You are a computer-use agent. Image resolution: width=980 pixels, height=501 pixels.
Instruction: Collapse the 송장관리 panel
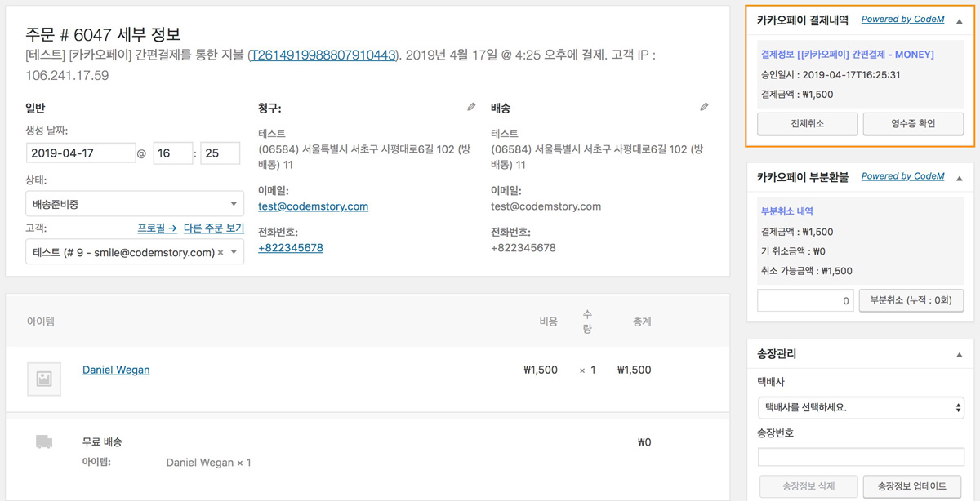(x=960, y=354)
